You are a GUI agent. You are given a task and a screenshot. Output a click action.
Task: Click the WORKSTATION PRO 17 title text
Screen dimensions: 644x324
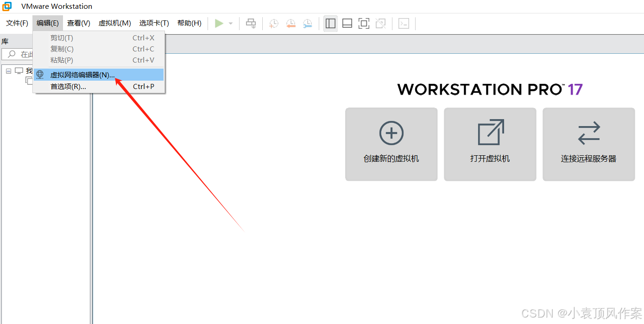coord(490,89)
